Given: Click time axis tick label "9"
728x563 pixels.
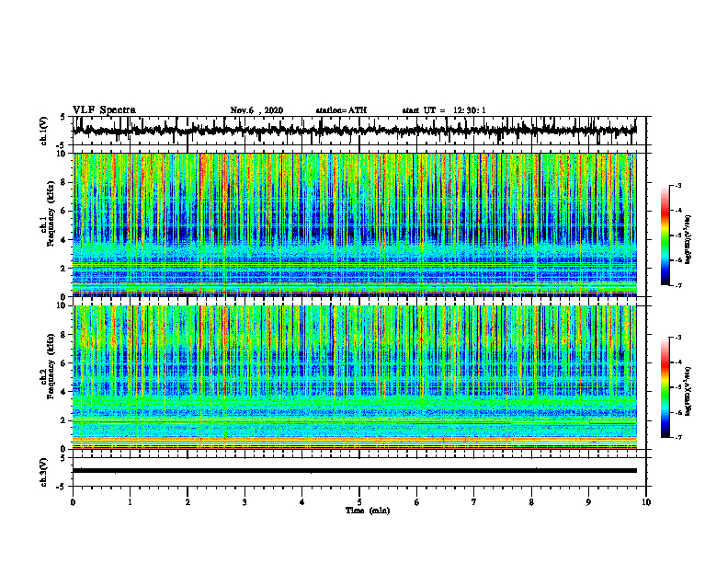Looking at the screenshot, I should [x=588, y=502].
